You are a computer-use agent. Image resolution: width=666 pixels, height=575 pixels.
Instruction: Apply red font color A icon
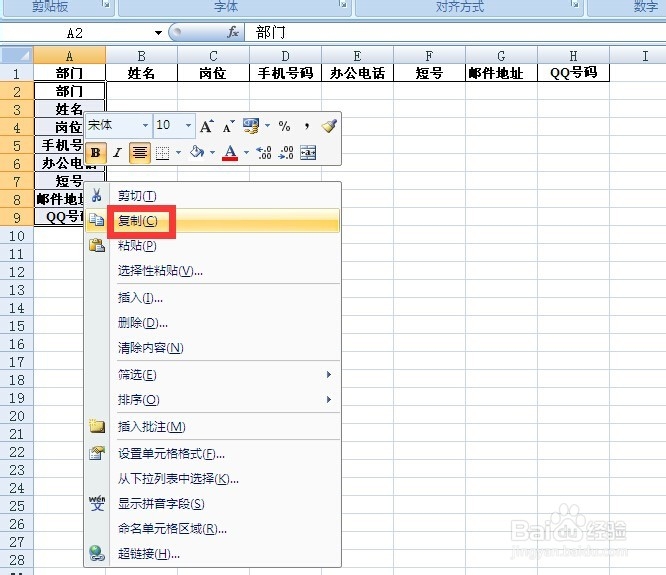(230, 153)
